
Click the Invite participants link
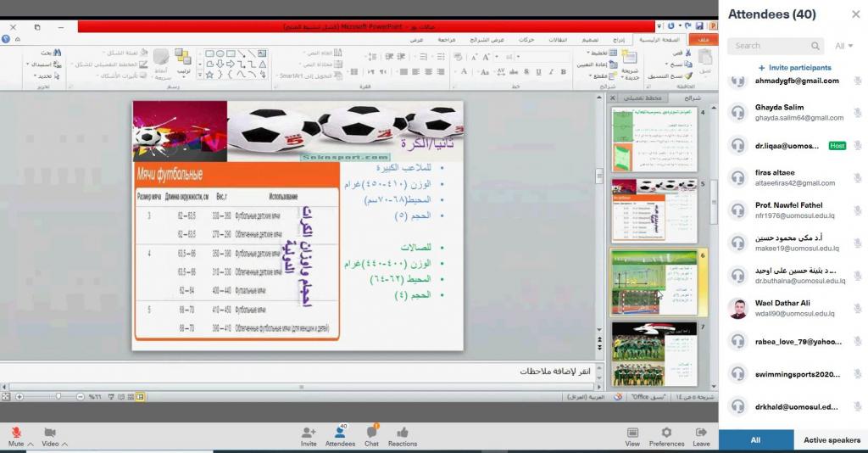pyautogui.click(x=794, y=67)
